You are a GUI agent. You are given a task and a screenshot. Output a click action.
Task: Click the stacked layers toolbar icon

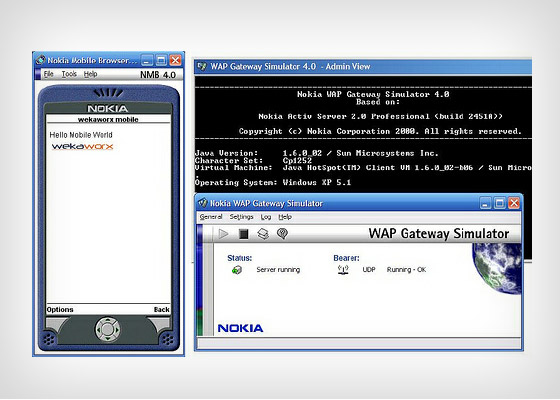tap(263, 234)
